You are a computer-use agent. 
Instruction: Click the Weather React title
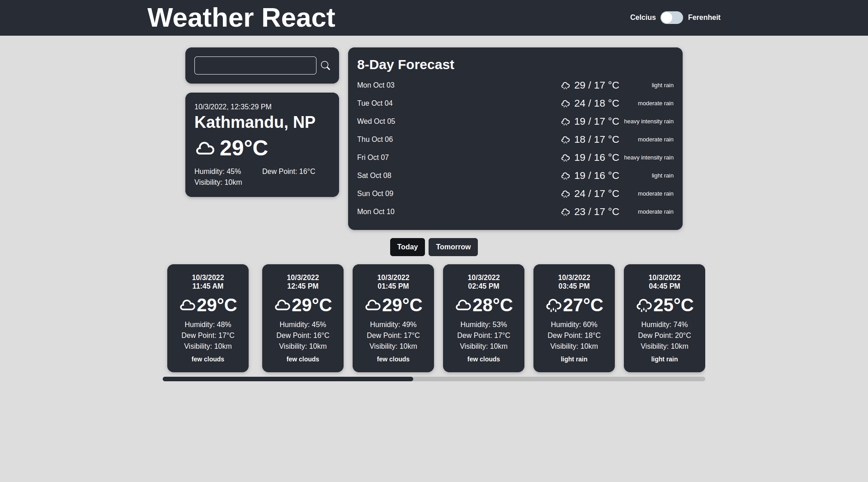[241, 18]
